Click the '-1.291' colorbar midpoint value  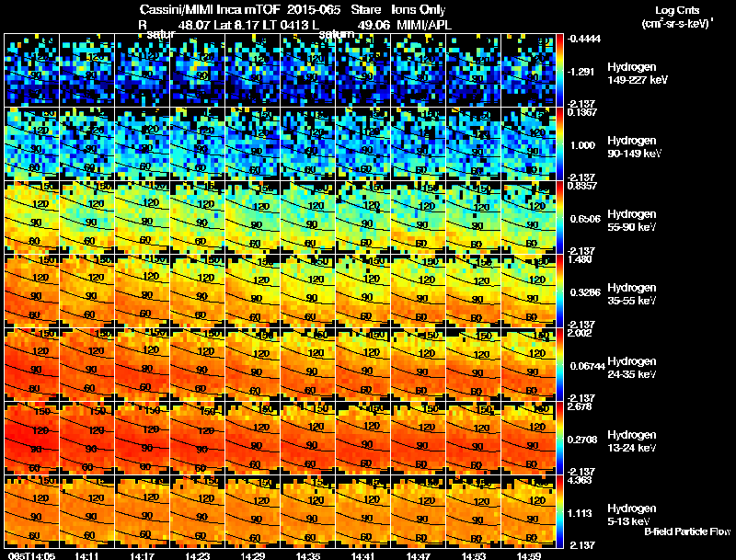[x=581, y=72]
